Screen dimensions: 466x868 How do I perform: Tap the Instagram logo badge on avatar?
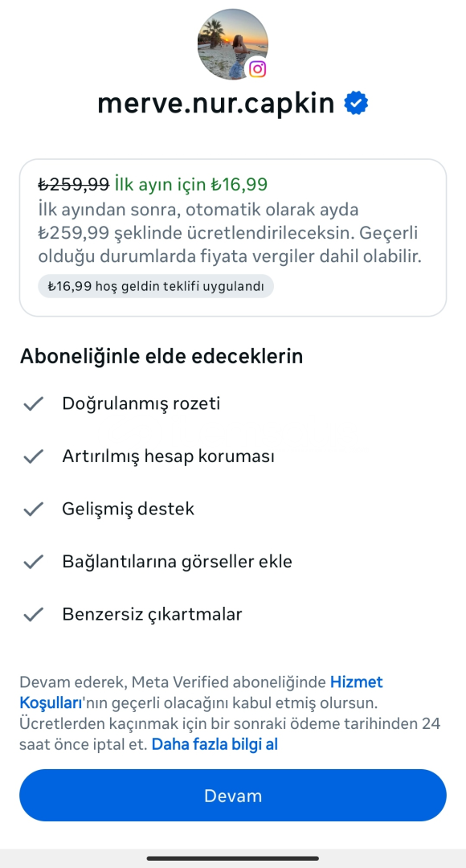coord(257,68)
